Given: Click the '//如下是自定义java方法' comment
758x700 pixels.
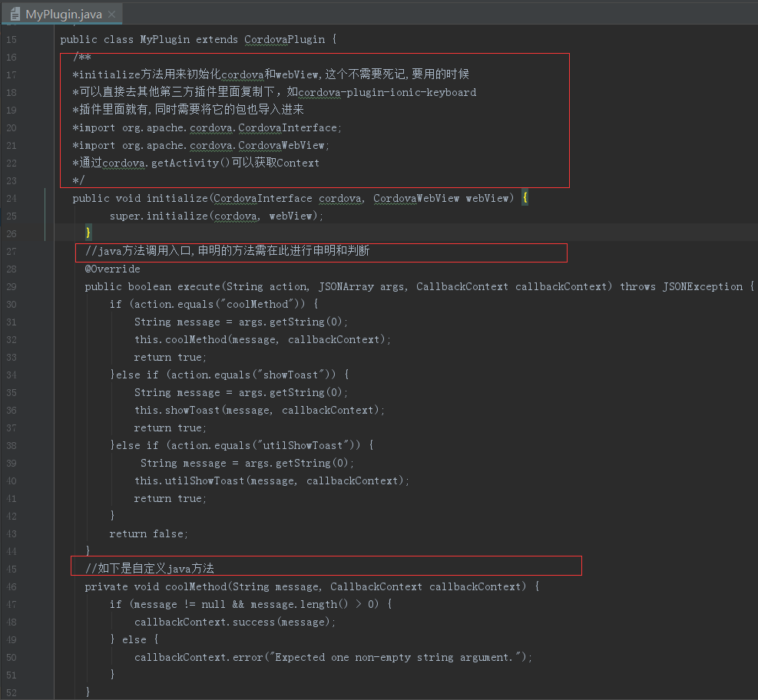Looking at the screenshot, I should 150,569.
